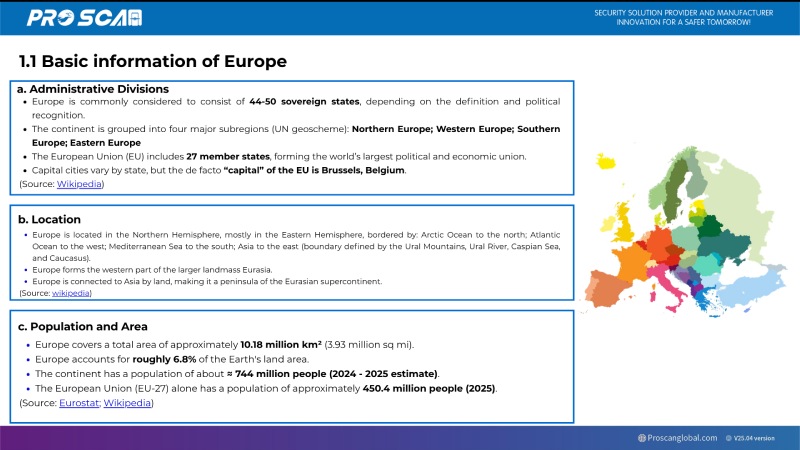Click the "Northern Europe; Western Europe; Southern" bold text
The height and width of the screenshot is (450, 800).
click(456, 129)
